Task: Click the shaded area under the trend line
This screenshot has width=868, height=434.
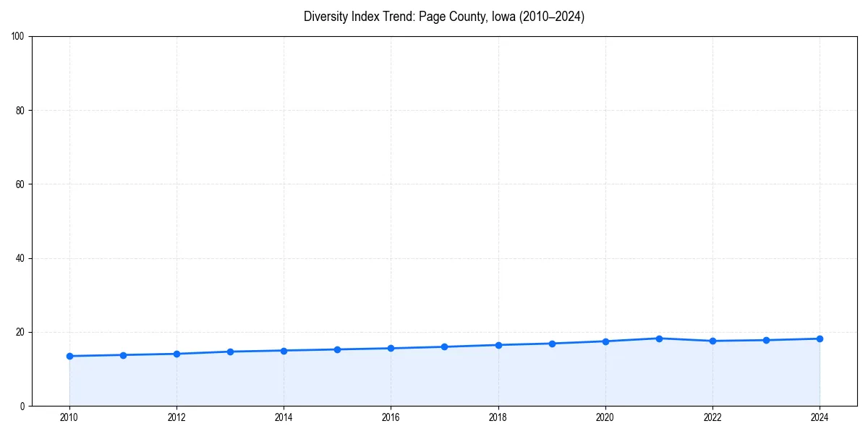Action: pyautogui.click(x=434, y=380)
